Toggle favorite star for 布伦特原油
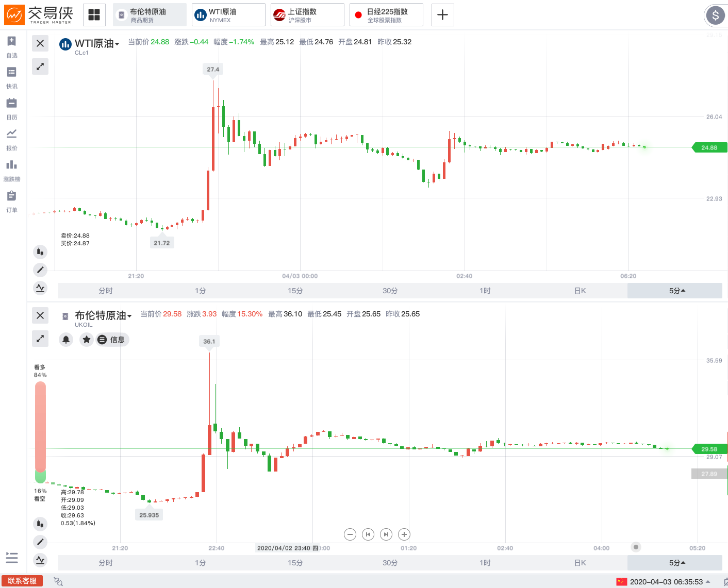 click(x=87, y=340)
